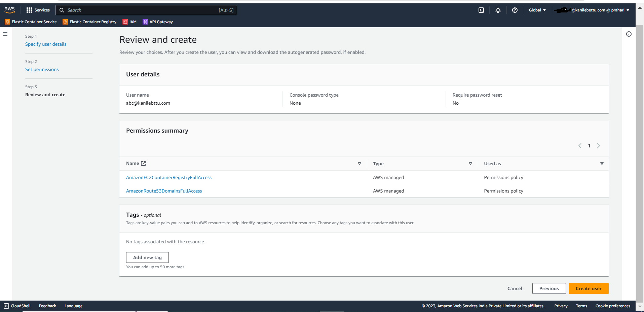Sort by Type column arrow
Screen dimensions: 644x312
tap(470, 164)
